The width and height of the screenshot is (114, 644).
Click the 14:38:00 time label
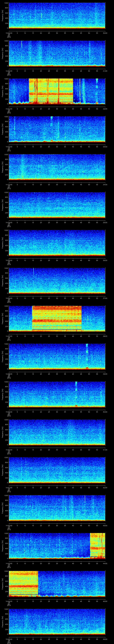coord(9,374)
